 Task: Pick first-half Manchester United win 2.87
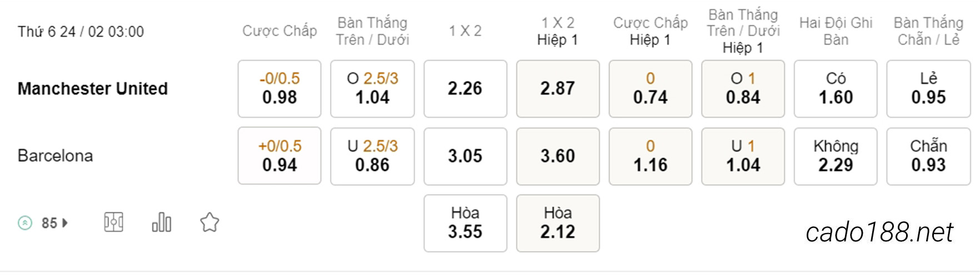[558, 89]
